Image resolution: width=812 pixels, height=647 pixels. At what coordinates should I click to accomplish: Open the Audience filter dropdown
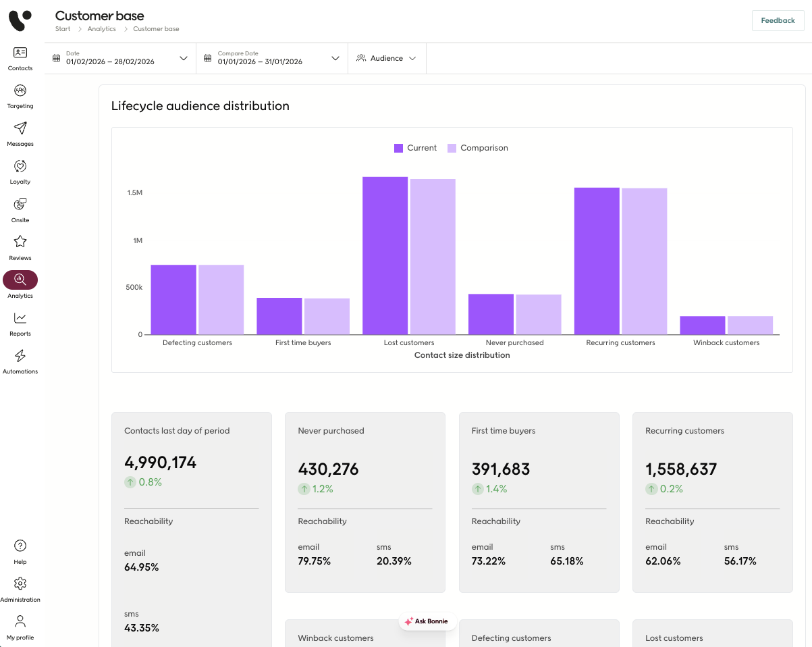pyautogui.click(x=387, y=58)
